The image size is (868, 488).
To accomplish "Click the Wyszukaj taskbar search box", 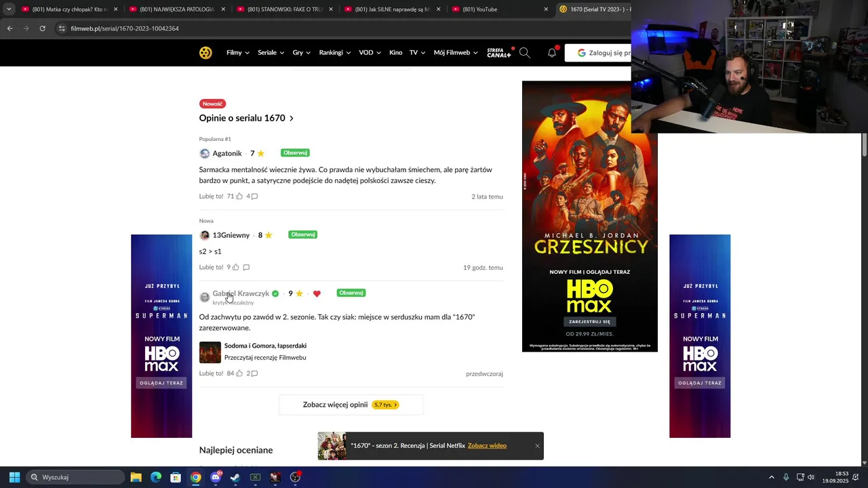I will pos(75,477).
